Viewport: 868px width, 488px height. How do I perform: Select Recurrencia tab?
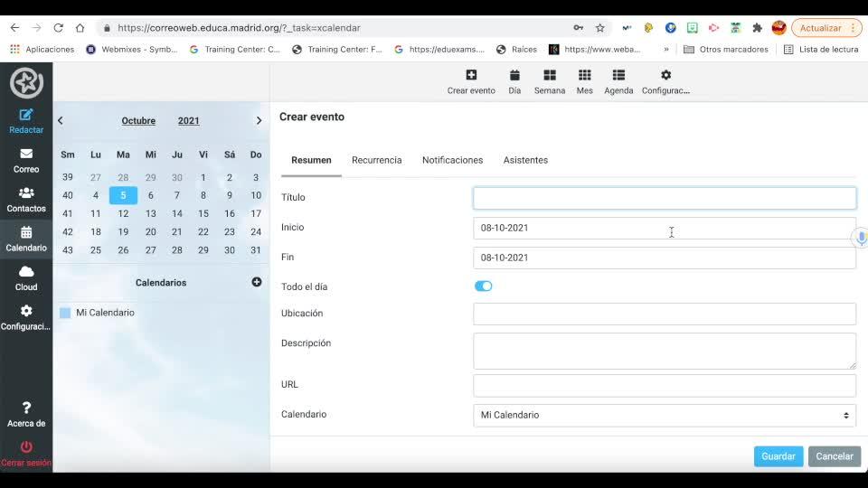[376, 160]
